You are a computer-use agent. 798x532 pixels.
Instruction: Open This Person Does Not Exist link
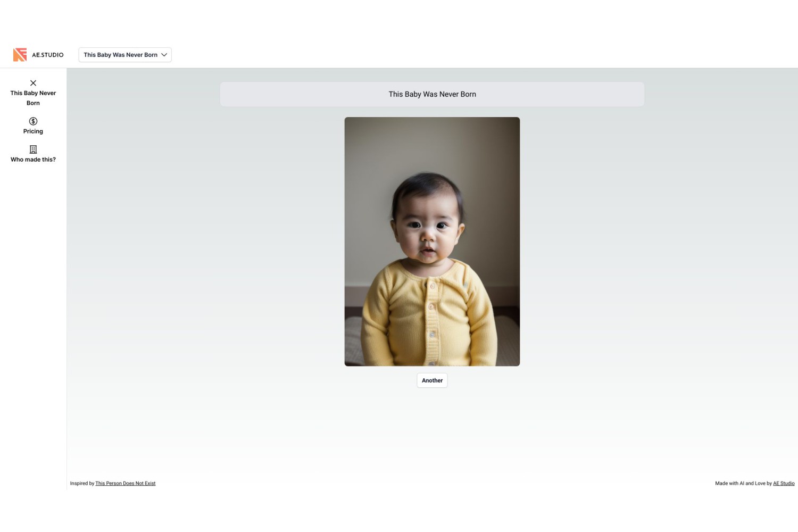click(126, 484)
